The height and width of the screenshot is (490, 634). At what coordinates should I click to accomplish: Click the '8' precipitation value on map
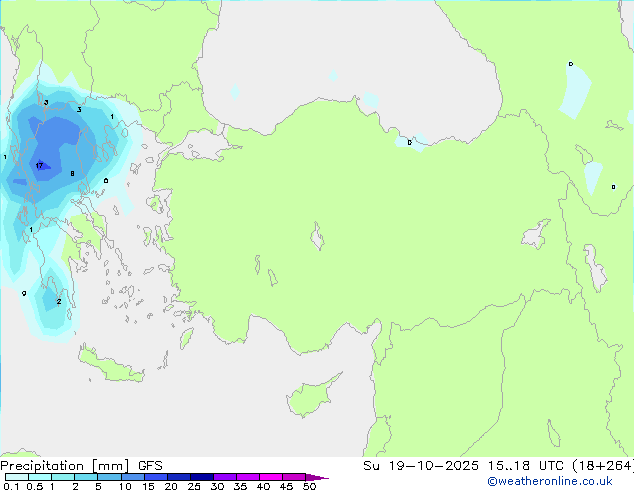(x=72, y=173)
